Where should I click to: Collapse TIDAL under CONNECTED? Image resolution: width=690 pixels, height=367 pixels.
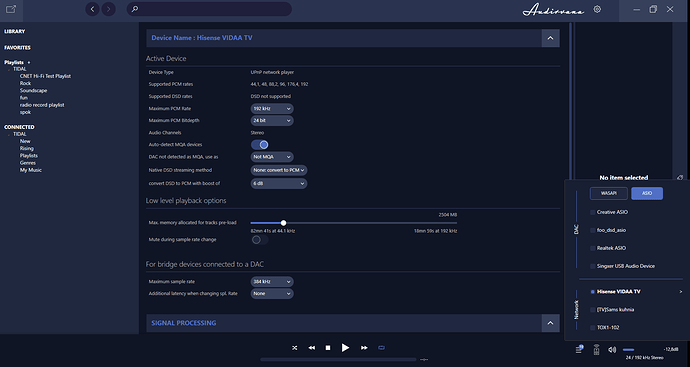click(x=9, y=134)
